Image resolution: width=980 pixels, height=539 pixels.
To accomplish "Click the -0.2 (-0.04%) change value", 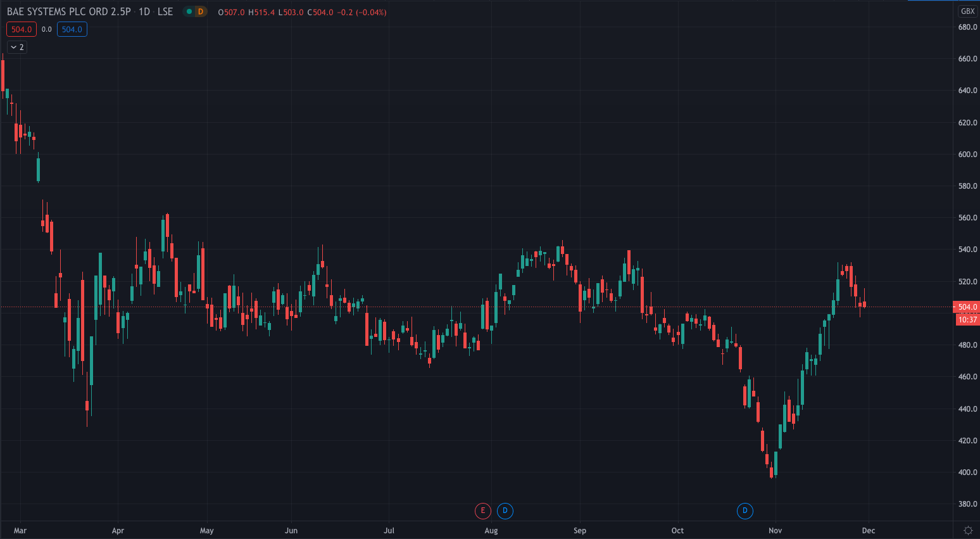I will (362, 12).
